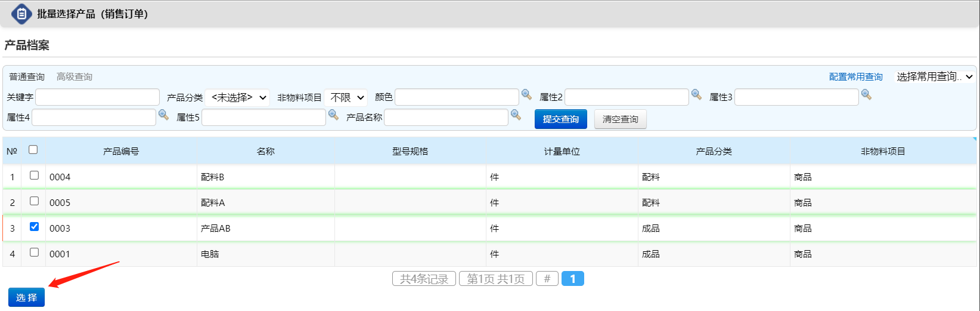
Task: Expand the 产品分类 dropdown
Action: point(237,97)
